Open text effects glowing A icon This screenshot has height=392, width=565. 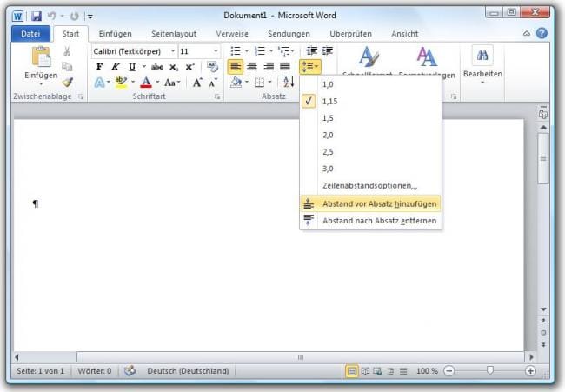(99, 83)
